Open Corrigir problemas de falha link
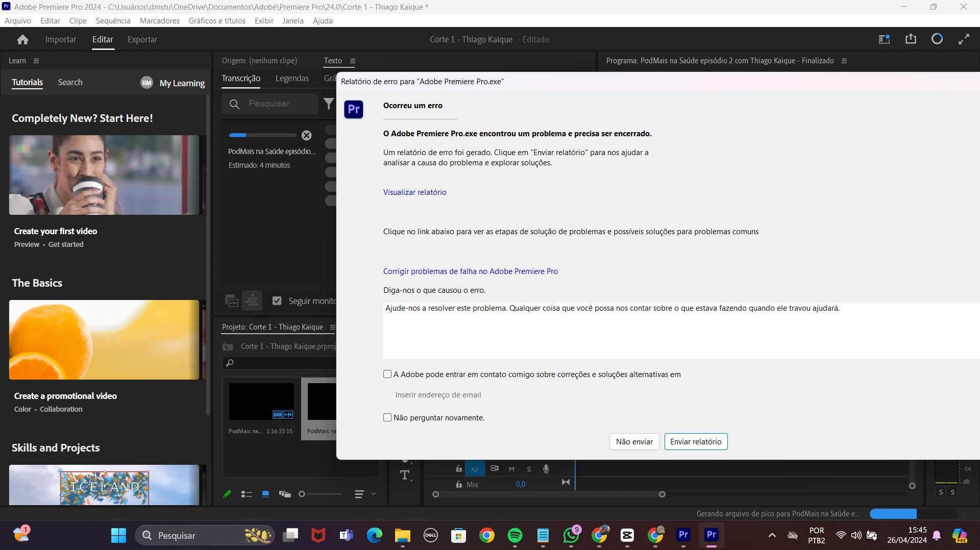 coord(471,271)
